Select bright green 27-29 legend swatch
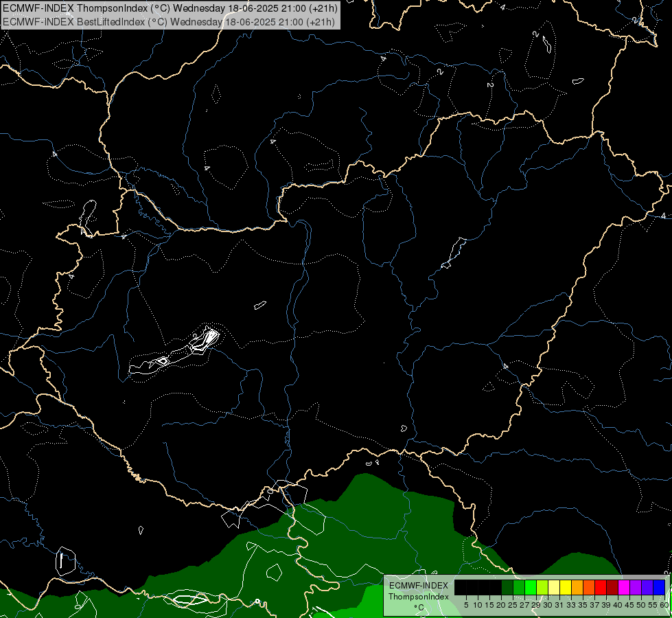The image size is (672, 618). coord(531,588)
